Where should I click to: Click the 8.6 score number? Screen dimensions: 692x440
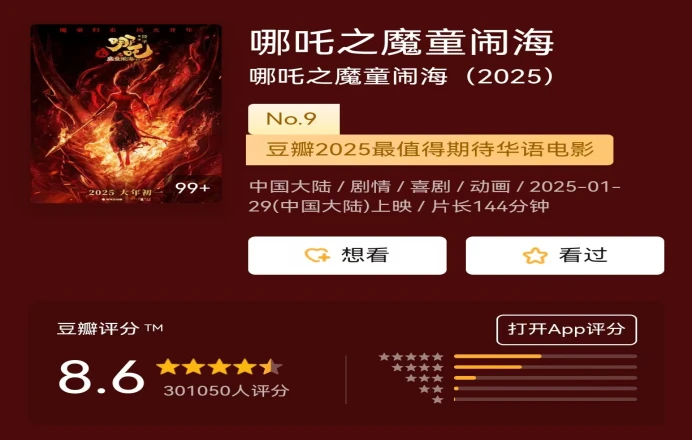click(x=102, y=377)
